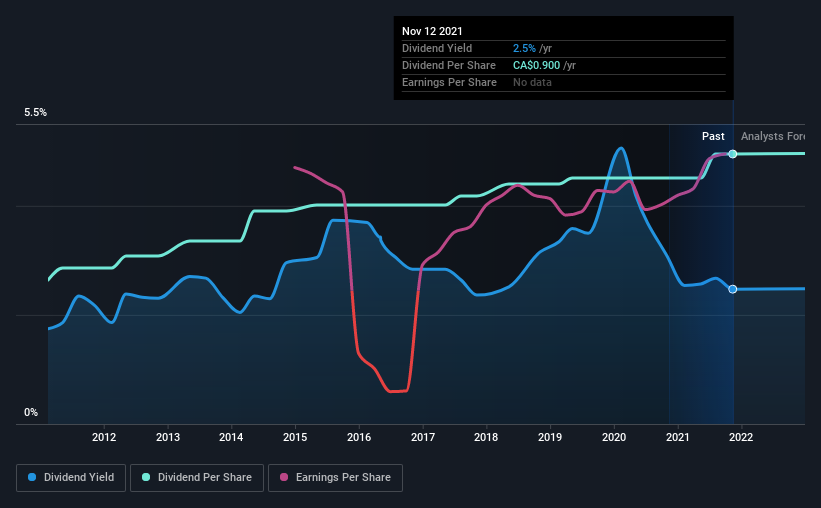821x508 pixels.
Task: Toggle the Earnings Per Share legend series
Action: pyautogui.click(x=336, y=478)
